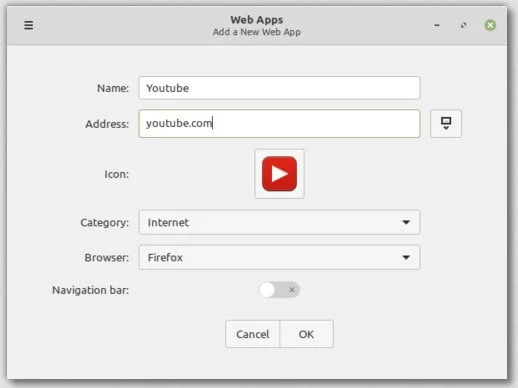Open the hamburger menu in the header
518x388 pixels.
pyautogui.click(x=29, y=25)
